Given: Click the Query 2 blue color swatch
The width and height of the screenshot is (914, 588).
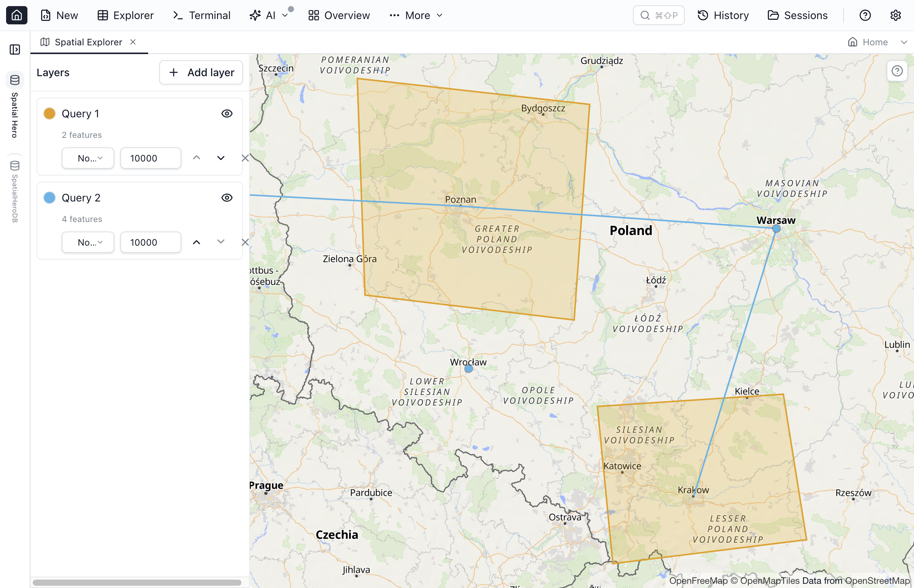Looking at the screenshot, I should point(49,197).
